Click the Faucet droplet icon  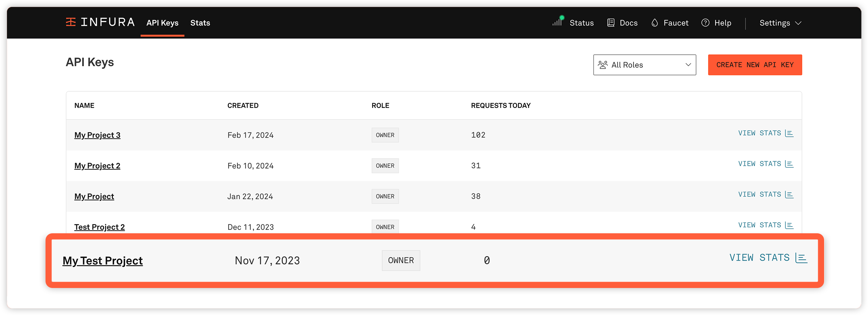point(654,22)
